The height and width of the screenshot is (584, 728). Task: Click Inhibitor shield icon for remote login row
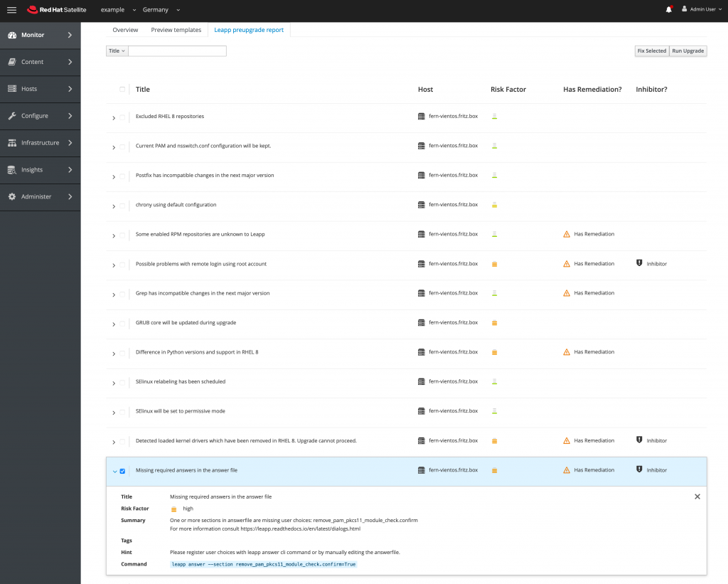pyautogui.click(x=639, y=263)
